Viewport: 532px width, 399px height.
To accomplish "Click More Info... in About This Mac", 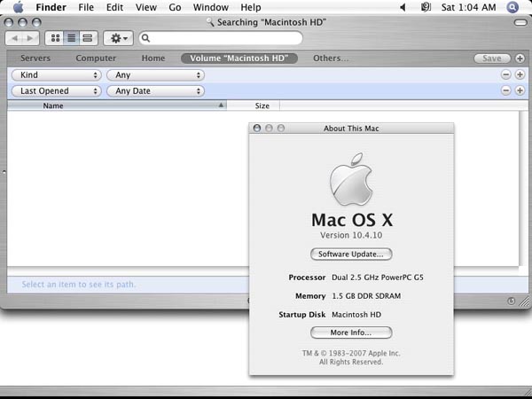I will 351,332.
